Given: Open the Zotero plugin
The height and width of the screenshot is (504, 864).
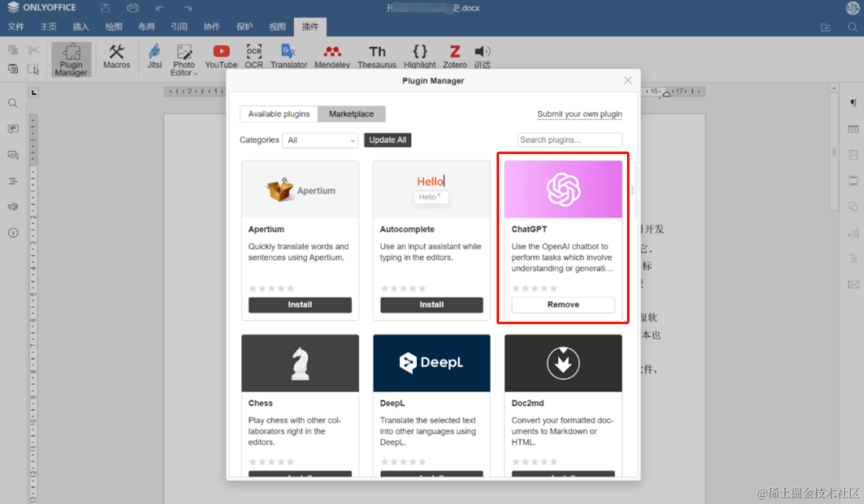Looking at the screenshot, I should [x=455, y=56].
